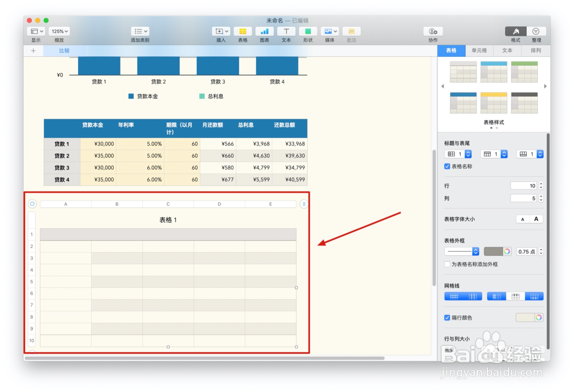
Task: Switch to the 文本 inspector tab
Action: pyautogui.click(x=507, y=51)
